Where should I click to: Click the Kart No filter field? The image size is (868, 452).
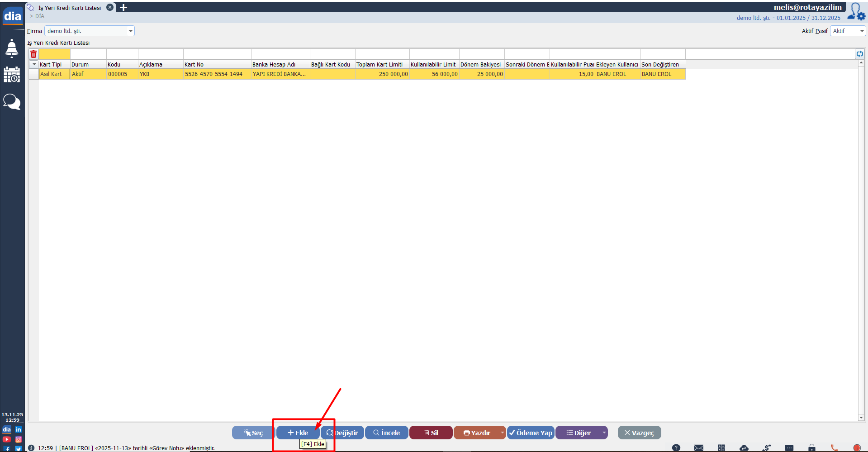pos(217,54)
